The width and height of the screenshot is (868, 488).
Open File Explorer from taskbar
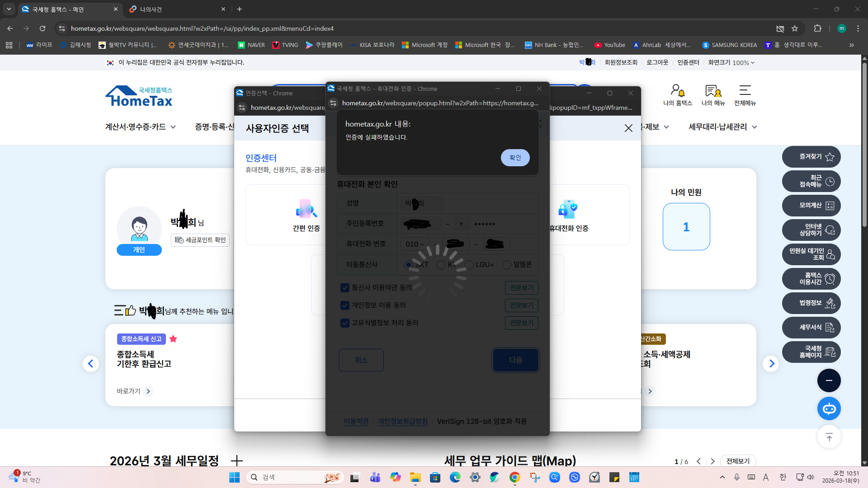pyautogui.click(x=415, y=477)
